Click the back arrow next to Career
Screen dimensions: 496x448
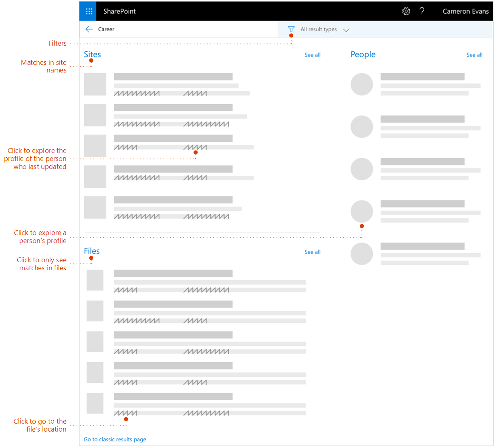click(89, 29)
